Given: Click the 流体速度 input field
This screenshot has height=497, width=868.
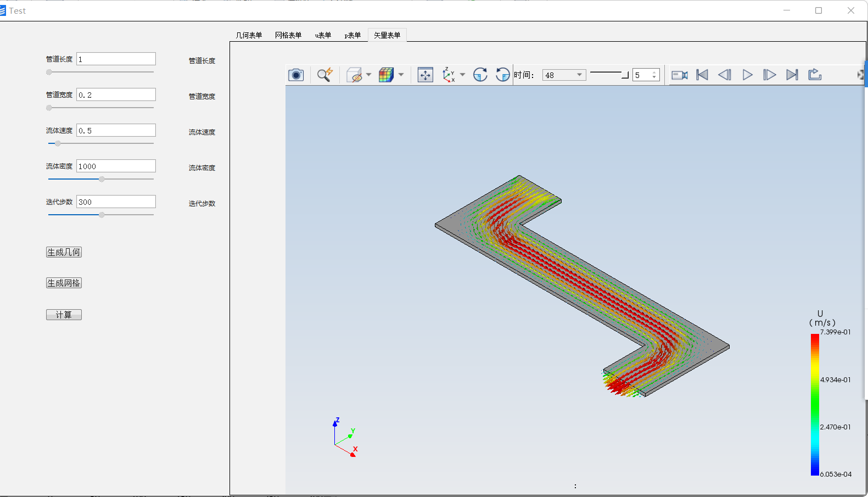Looking at the screenshot, I should click(116, 130).
